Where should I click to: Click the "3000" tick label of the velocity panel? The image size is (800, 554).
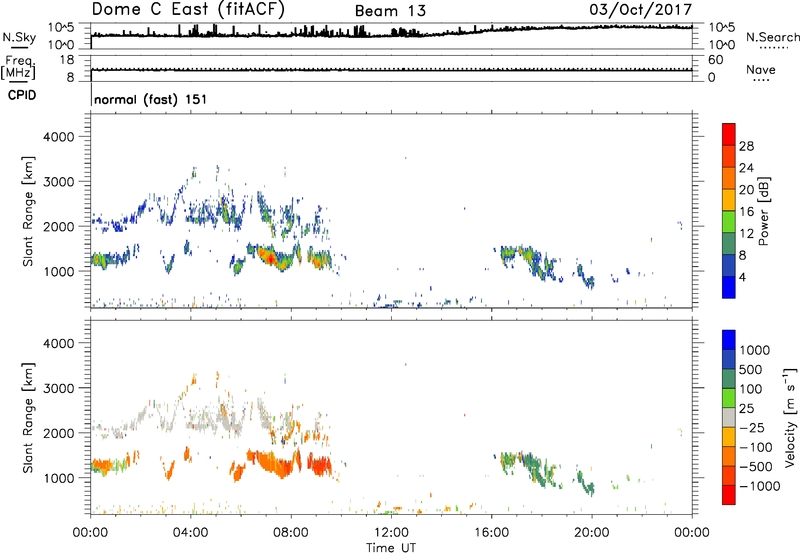(x=58, y=388)
